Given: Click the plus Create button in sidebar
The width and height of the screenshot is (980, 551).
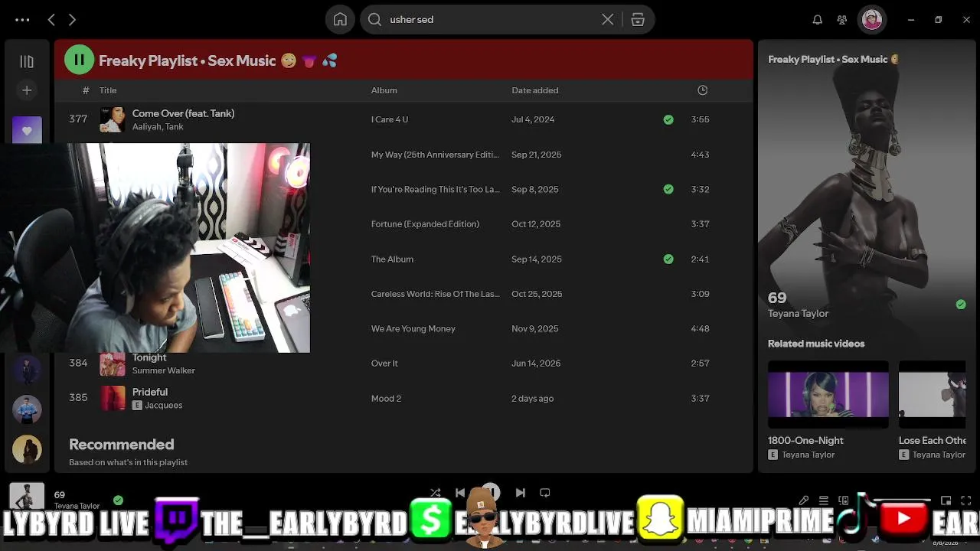Looking at the screenshot, I should [27, 90].
